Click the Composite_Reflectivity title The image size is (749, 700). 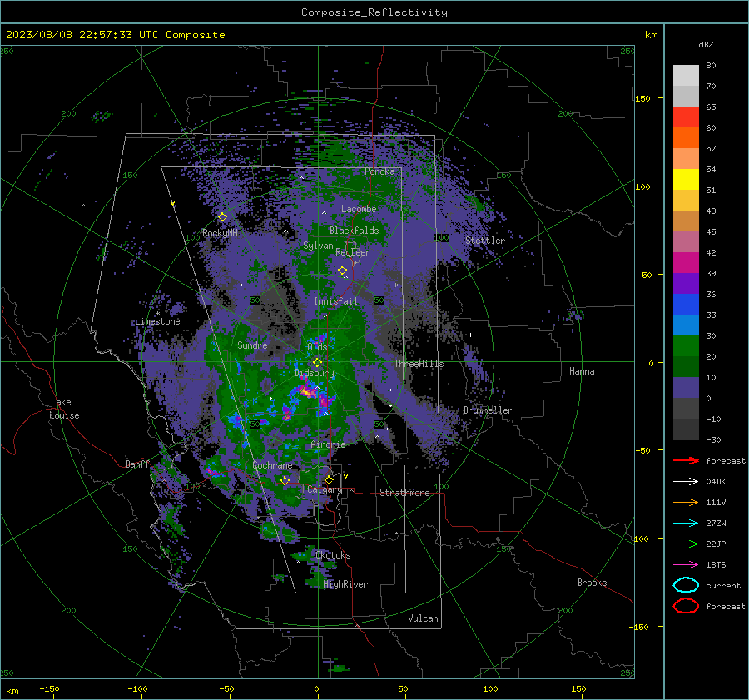pos(374,12)
